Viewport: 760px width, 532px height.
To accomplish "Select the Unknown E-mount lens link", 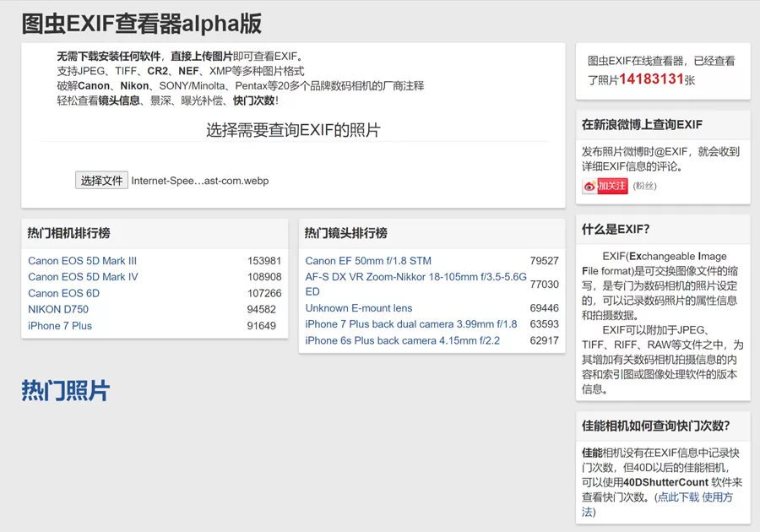I will (359, 308).
